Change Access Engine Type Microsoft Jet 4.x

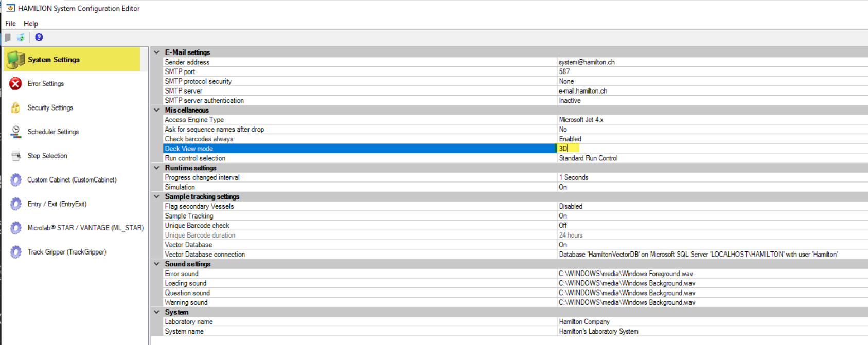tap(712, 120)
